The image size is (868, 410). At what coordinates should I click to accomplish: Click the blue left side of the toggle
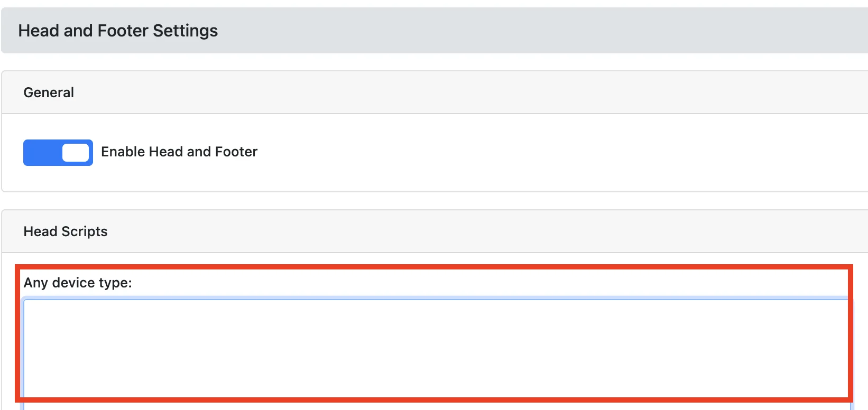click(41, 153)
